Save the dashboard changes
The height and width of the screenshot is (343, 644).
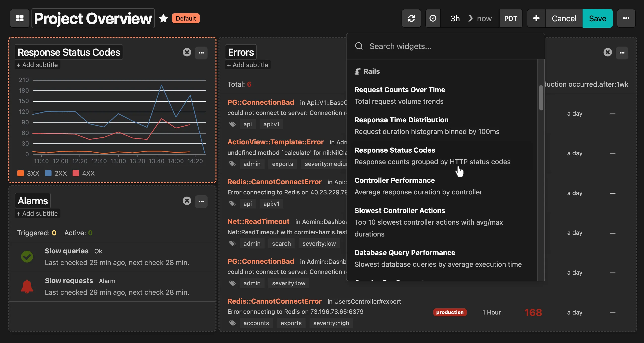[x=597, y=18]
